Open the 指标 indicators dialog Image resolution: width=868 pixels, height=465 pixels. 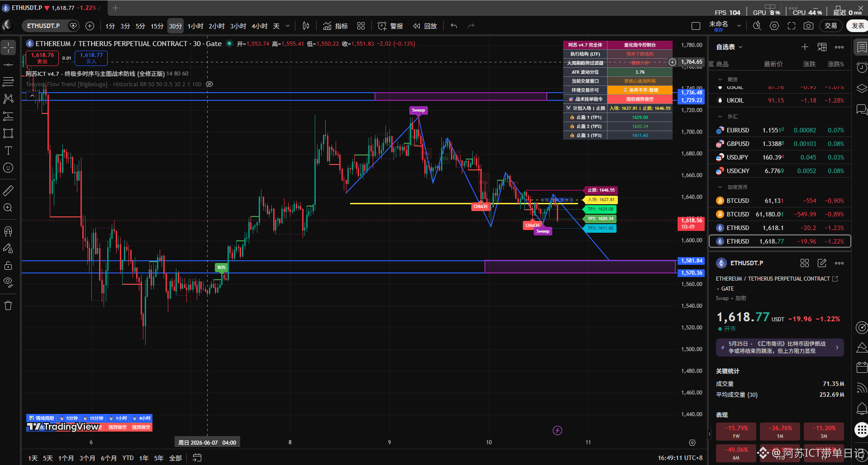pos(336,26)
